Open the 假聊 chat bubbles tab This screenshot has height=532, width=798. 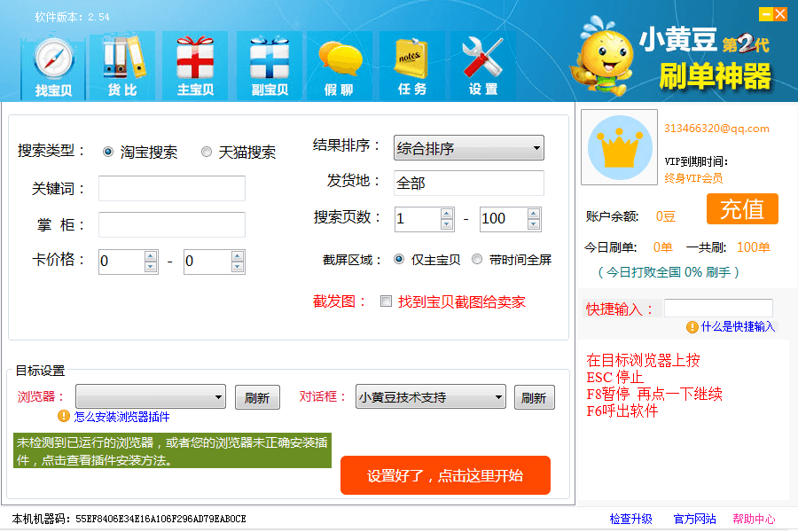pos(340,66)
